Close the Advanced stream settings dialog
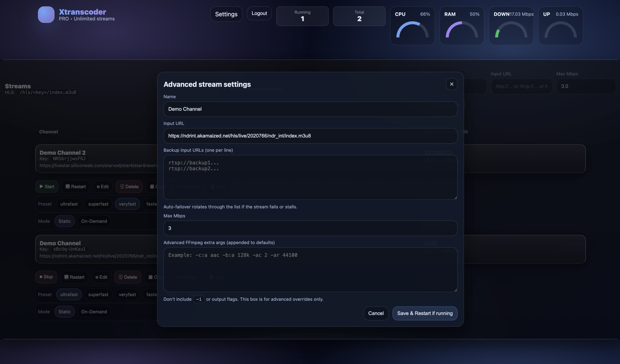This screenshot has width=620, height=364. [x=451, y=84]
